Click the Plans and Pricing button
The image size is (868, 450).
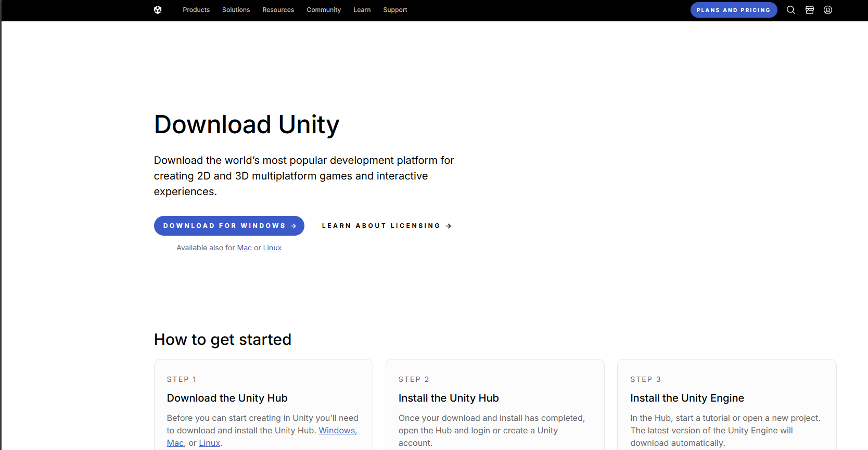[734, 10]
